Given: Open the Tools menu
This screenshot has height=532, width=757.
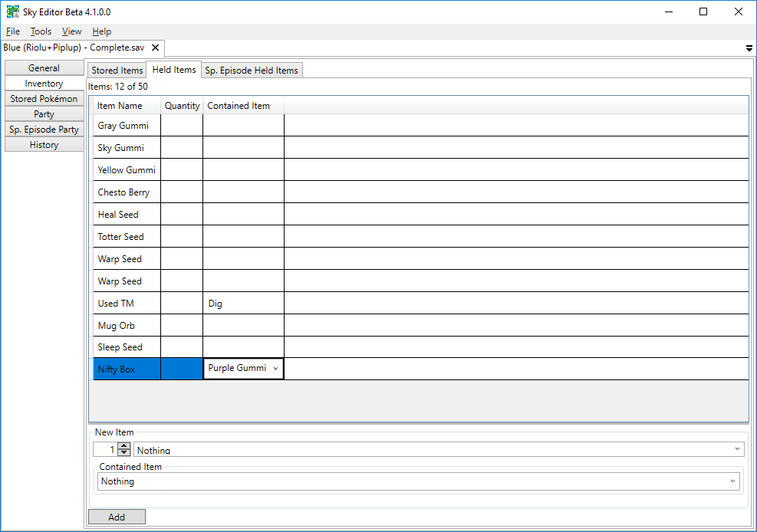Looking at the screenshot, I should coord(41,31).
